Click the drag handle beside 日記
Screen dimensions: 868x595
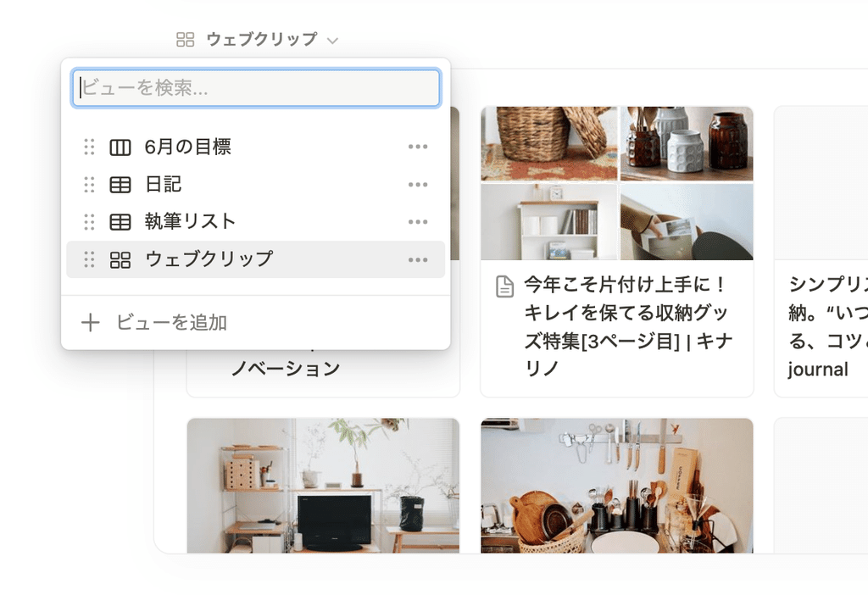(89, 184)
